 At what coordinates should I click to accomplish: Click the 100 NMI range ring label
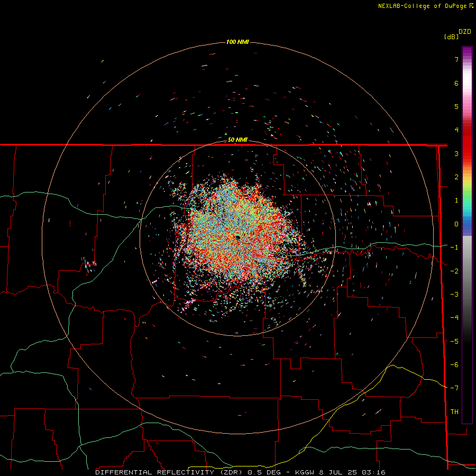point(237,42)
